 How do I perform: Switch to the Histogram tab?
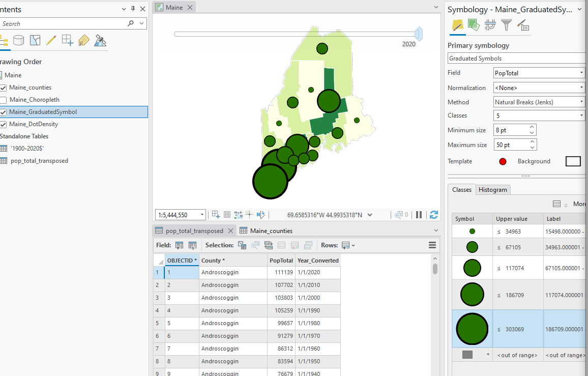pyautogui.click(x=493, y=190)
